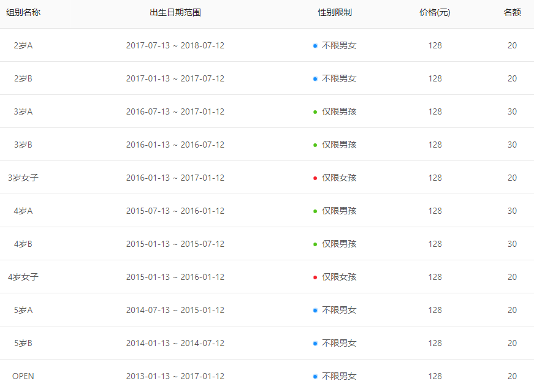Select the 5岁B group name cell
Image resolution: width=534 pixels, height=392 pixels.
click(x=23, y=343)
